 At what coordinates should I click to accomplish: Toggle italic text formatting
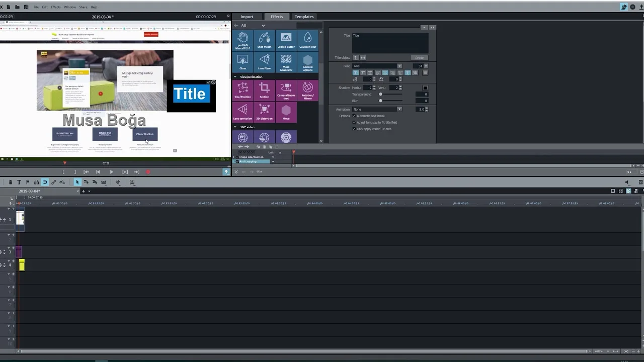[x=363, y=73]
